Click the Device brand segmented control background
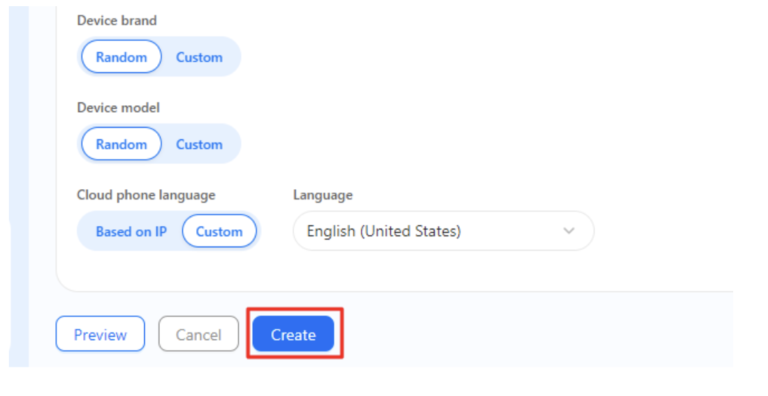This screenshot has width=768, height=396. tap(159, 57)
